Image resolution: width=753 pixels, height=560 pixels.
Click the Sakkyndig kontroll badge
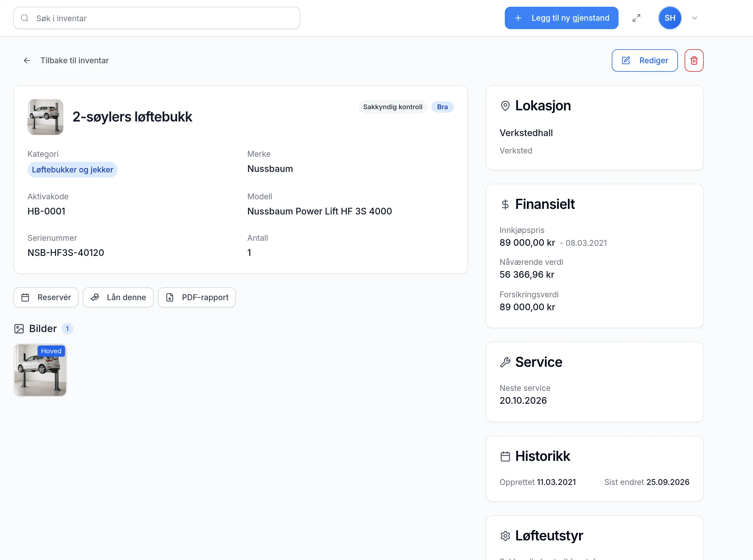[x=392, y=107]
